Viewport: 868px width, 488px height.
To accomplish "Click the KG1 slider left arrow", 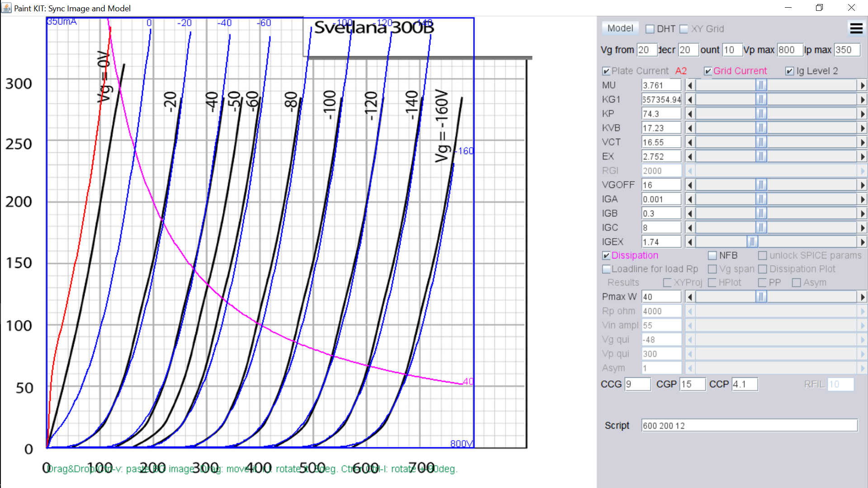I will (x=690, y=99).
